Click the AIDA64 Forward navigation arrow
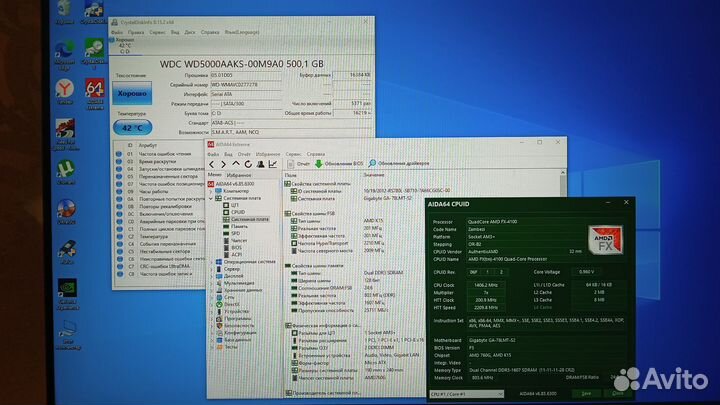The image size is (720, 405). [x=224, y=164]
